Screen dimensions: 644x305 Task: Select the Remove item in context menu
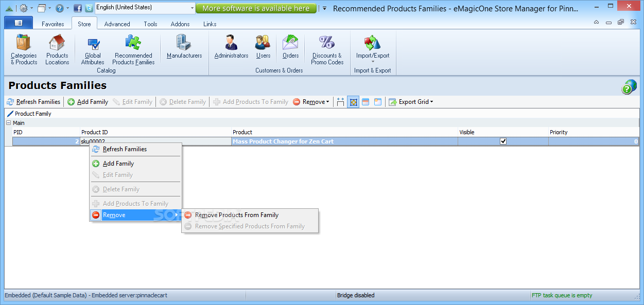click(135, 215)
